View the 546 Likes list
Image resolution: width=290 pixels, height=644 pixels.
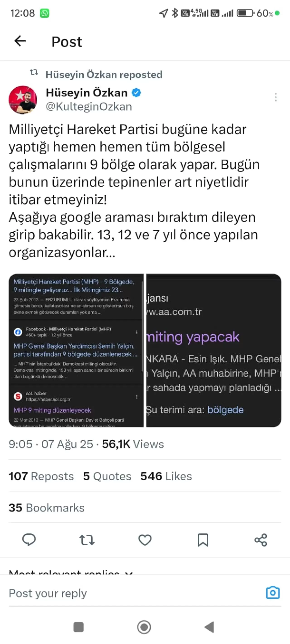coord(166,476)
